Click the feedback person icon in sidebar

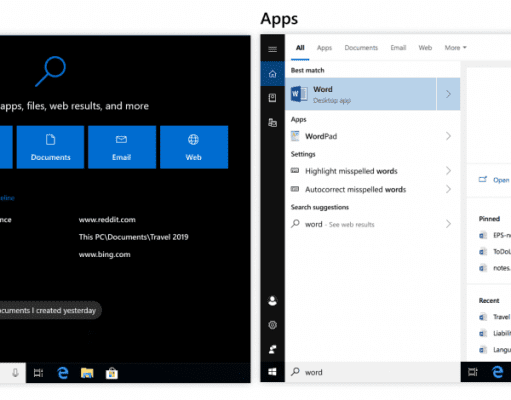272,349
